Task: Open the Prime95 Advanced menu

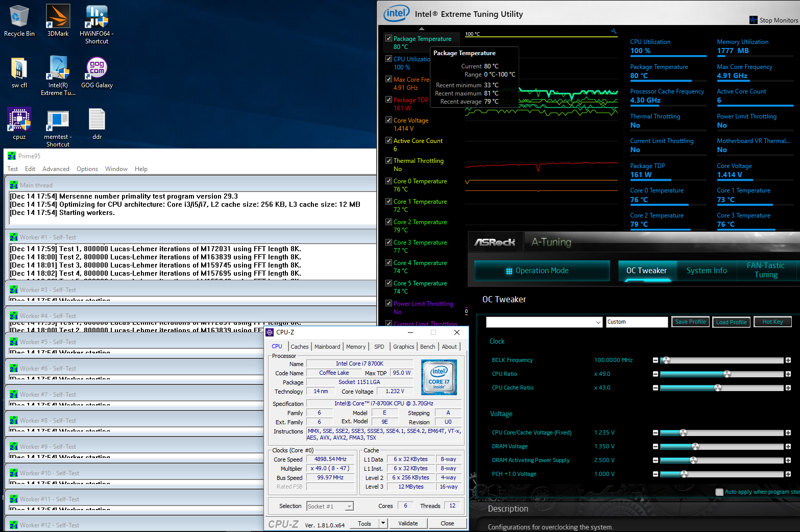Action: (x=56, y=169)
